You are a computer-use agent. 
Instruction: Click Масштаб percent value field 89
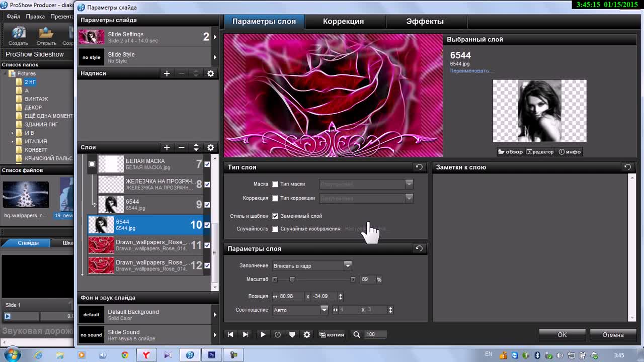368,280
